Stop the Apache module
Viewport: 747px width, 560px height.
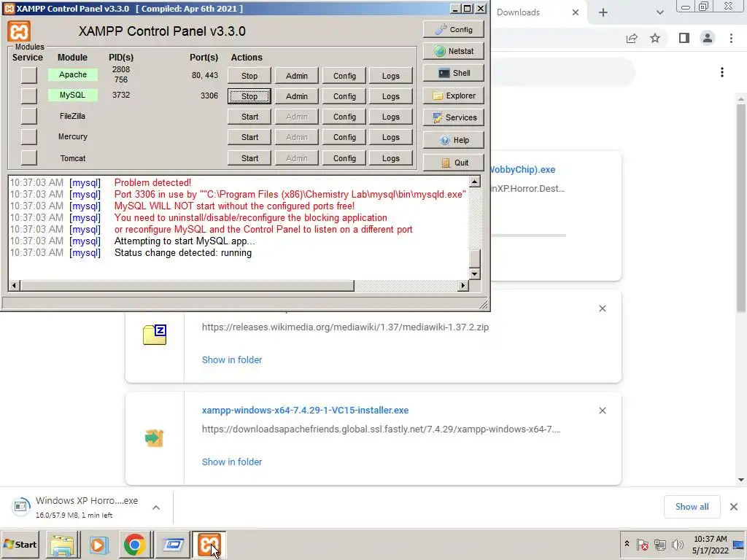click(x=249, y=76)
